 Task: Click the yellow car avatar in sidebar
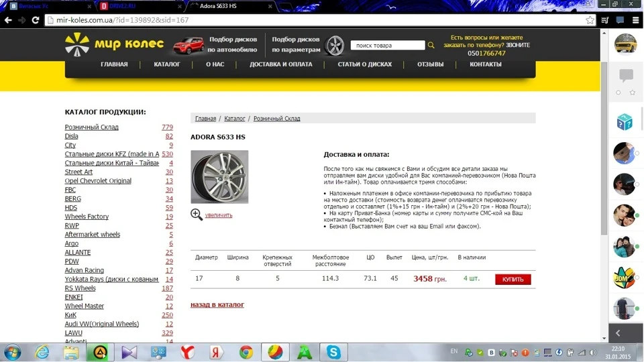[x=625, y=44]
